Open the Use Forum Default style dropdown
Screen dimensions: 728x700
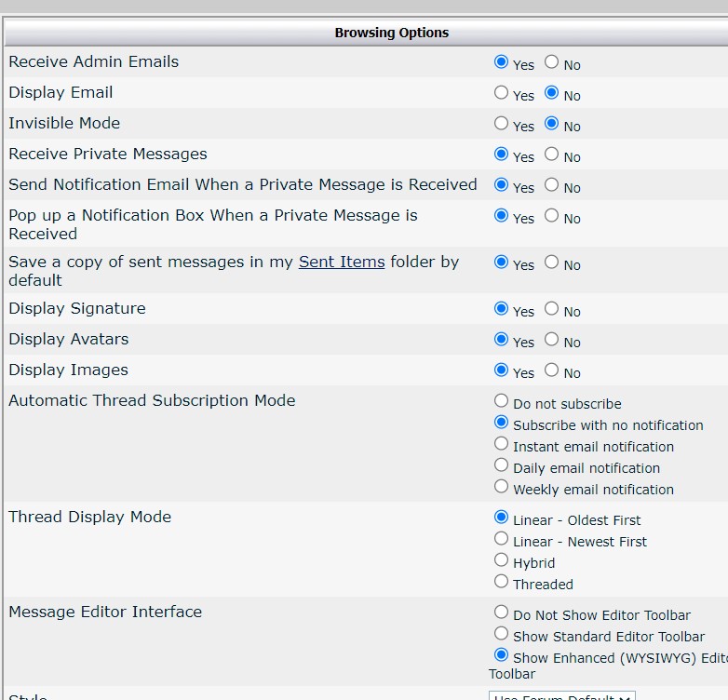pos(561,695)
